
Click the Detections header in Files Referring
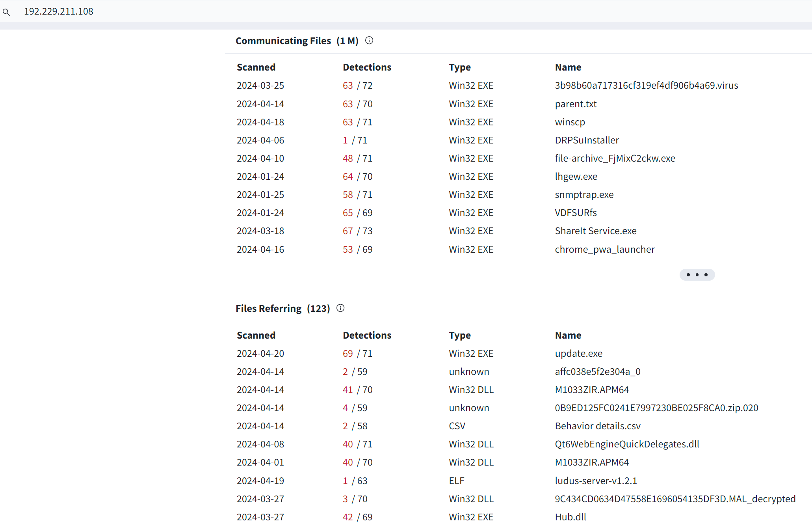(x=367, y=335)
